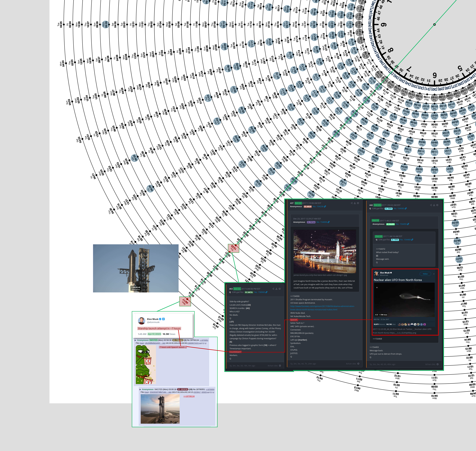Click the download icon on post 453
The image size is (476, 451).
(x=276, y=289)
